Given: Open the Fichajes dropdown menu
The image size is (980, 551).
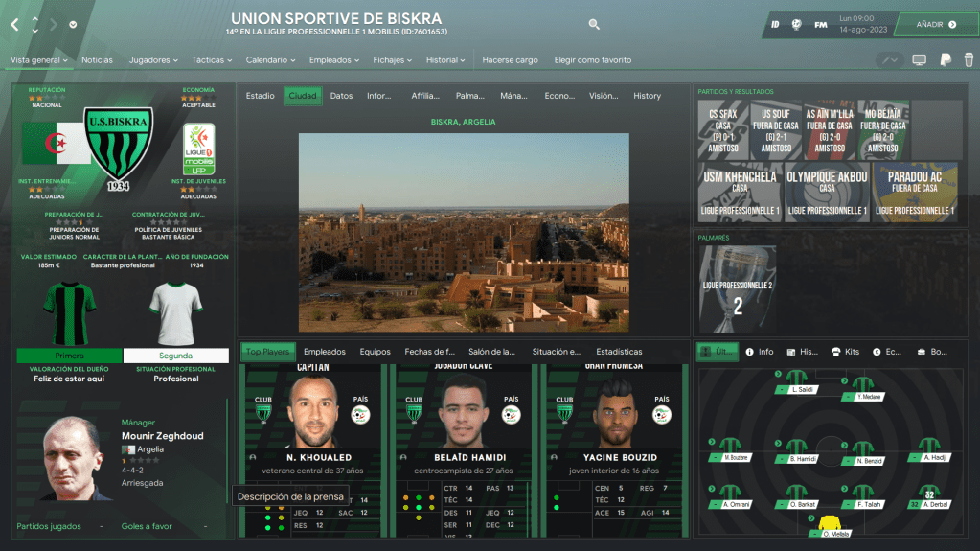Looking at the screenshot, I should click(392, 60).
